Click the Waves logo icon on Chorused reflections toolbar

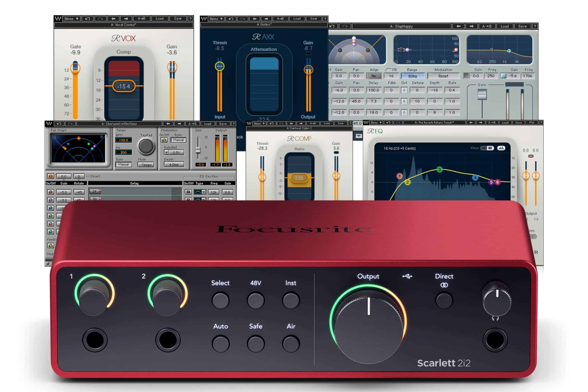coord(50,124)
